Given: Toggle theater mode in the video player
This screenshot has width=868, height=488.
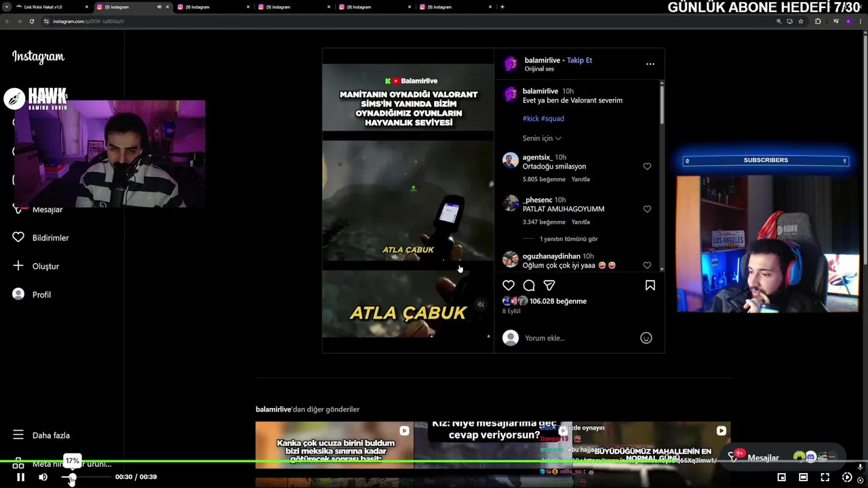Looking at the screenshot, I should pyautogui.click(x=803, y=477).
